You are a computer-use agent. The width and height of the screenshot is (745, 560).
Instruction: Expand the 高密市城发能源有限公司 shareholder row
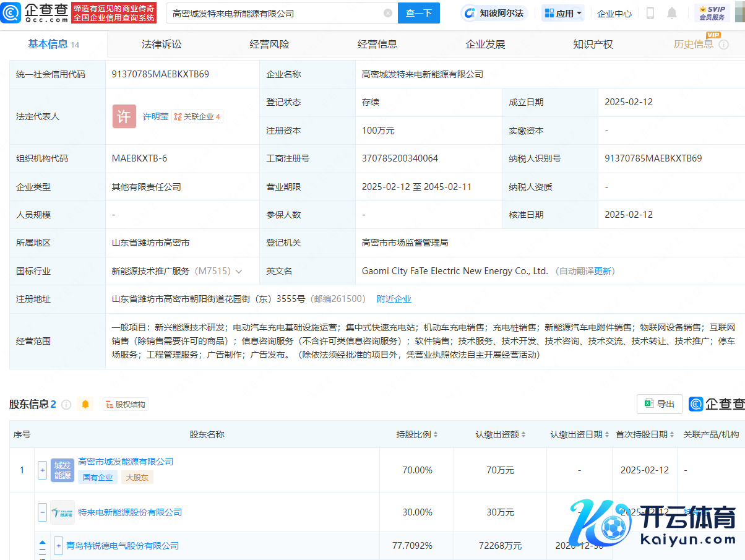pyautogui.click(x=43, y=470)
